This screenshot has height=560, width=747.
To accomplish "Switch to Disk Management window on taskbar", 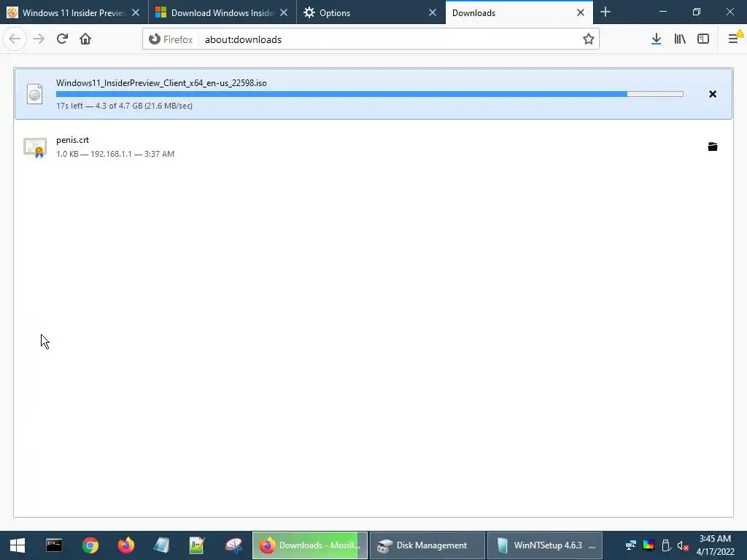I will coord(427,545).
